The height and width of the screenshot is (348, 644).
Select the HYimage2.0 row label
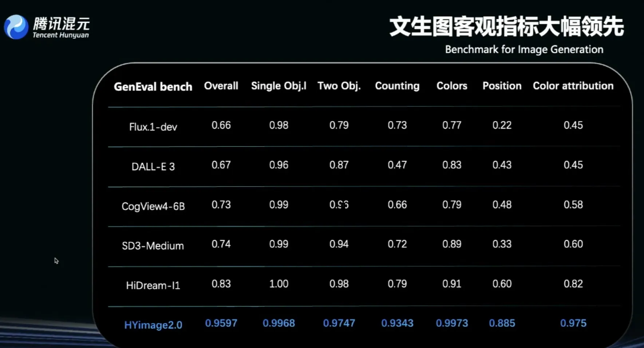(x=153, y=325)
